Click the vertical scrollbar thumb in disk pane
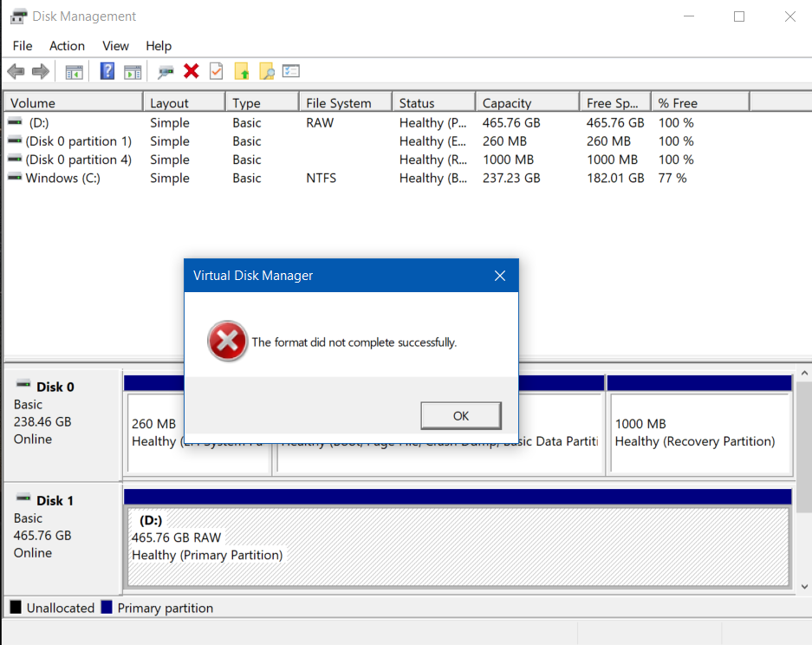The image size is (812, 645). [x=804, y=447]
